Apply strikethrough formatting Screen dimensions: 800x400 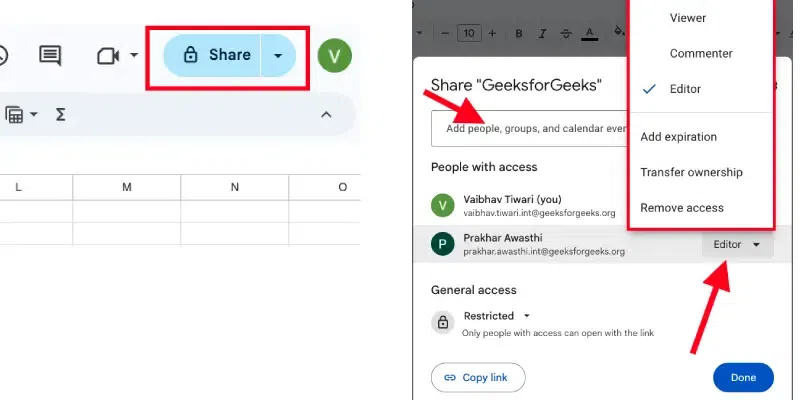[566, 33]
